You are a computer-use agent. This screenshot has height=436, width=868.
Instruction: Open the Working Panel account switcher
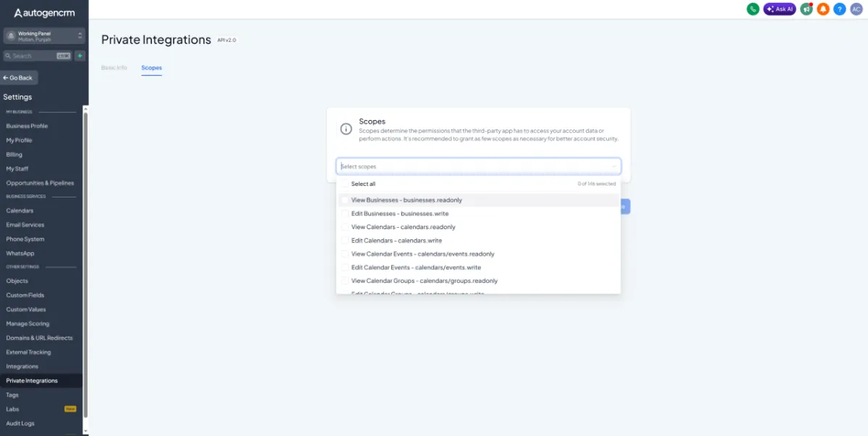(44, 36)
